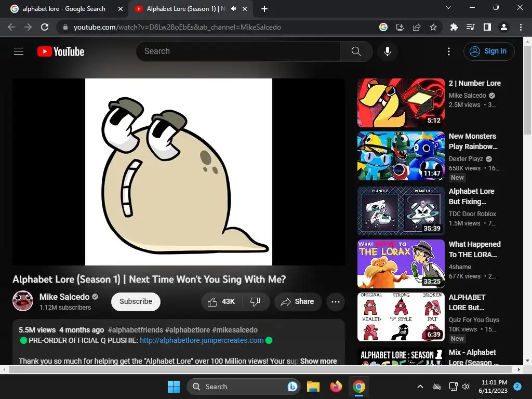Open New Monsters Play Rainbow thumbnail
This screenshot has height=399, width=532.
pos(401,156)
